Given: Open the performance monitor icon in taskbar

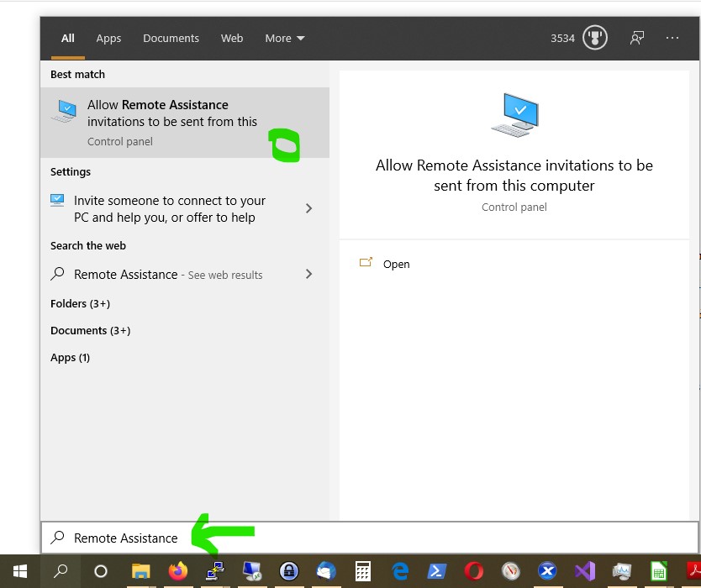Looking at the screenshot, I should click(621, 571).
